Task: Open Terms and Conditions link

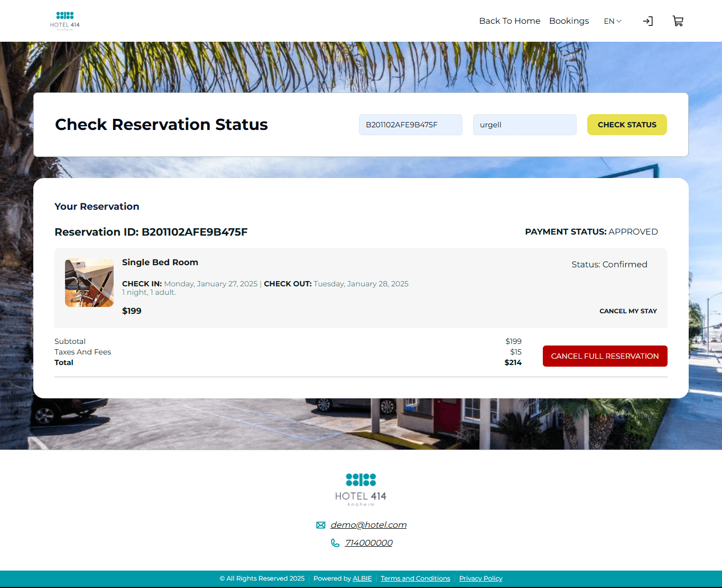Action: point(415,578)
